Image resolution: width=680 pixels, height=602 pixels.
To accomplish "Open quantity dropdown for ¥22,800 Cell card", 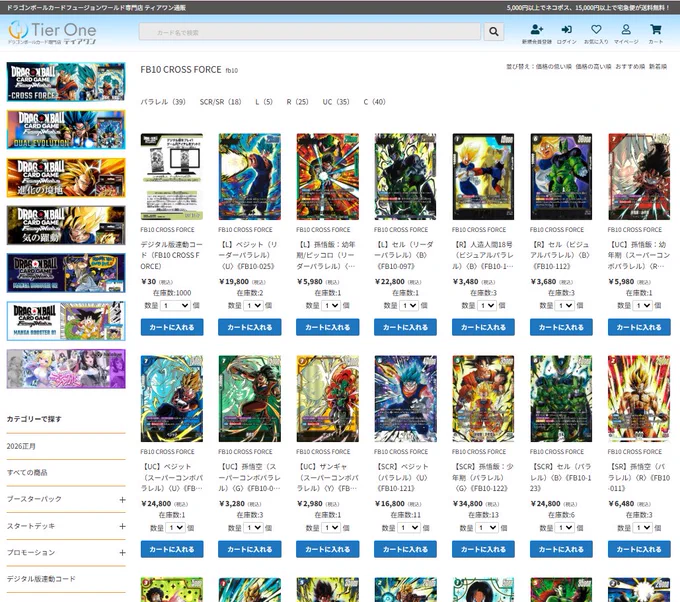I will (409, 306).
